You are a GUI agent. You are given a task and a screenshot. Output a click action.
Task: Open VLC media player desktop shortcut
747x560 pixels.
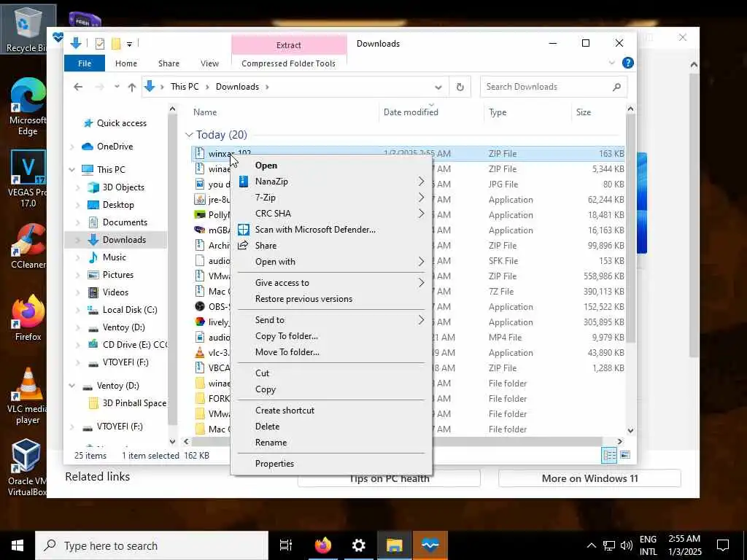click(28, 396)
